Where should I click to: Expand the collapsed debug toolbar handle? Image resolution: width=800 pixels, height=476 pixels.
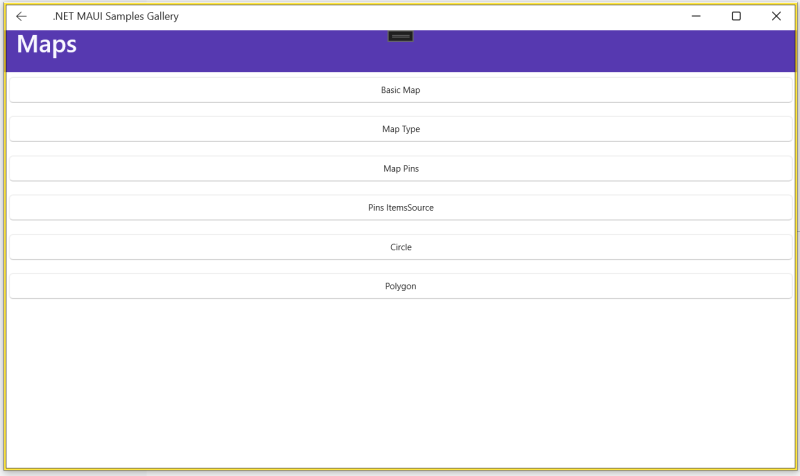[x=401, y=36]
